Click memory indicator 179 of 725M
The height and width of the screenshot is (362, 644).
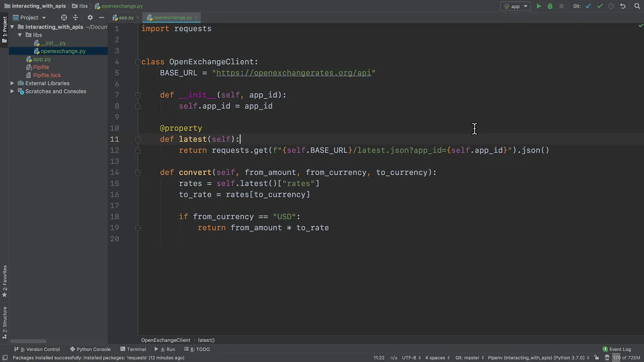(x=626, y=357)
